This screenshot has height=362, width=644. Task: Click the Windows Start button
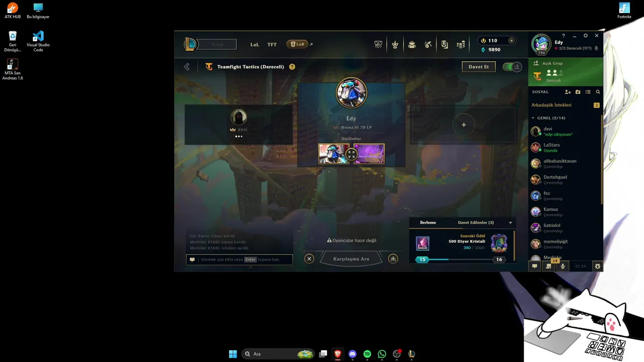(x=233, y=354)
